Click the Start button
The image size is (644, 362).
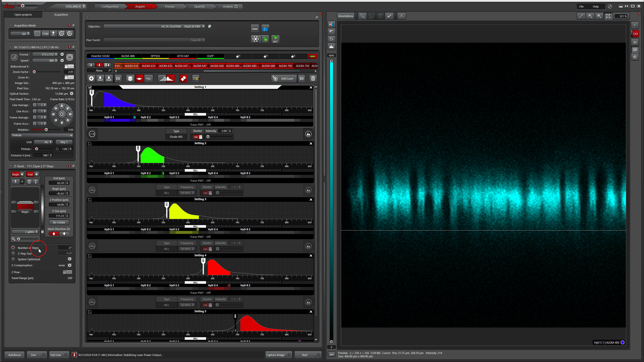(x=308, y=355)
